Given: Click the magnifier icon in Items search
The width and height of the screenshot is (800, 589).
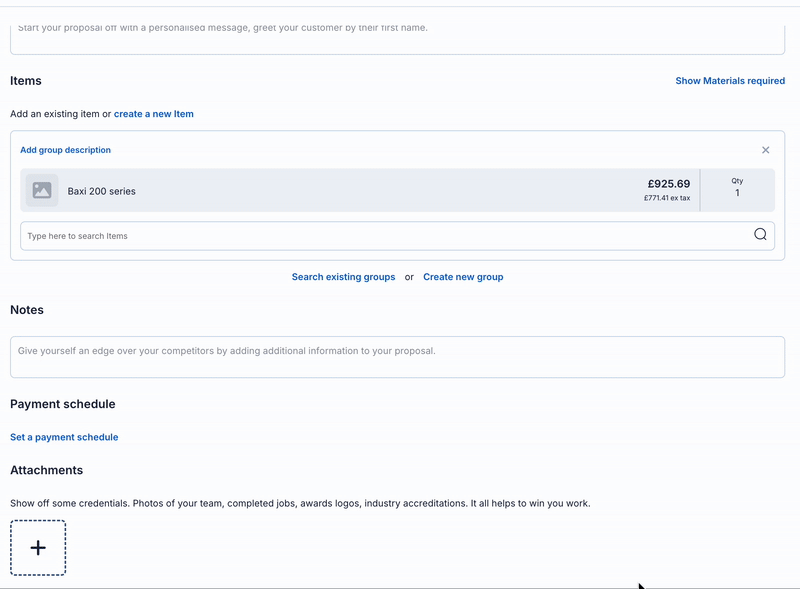Looking at the screenshot, I should coord(760,235).
